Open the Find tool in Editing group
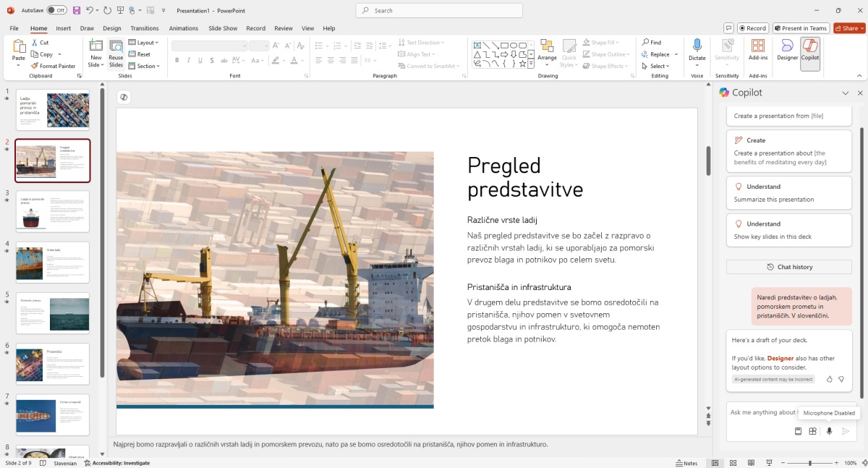The width and height of the screenshot is (868, 468). pos(651,43)
